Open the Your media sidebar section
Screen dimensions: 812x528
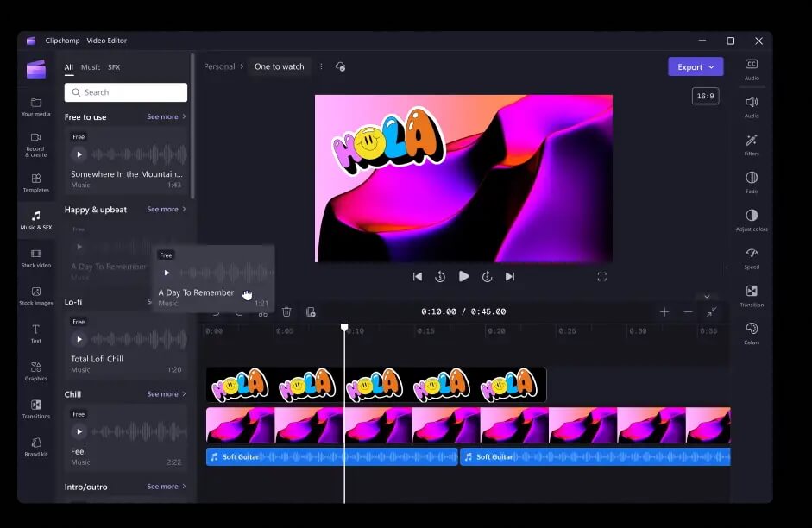[x=35, y=107]
